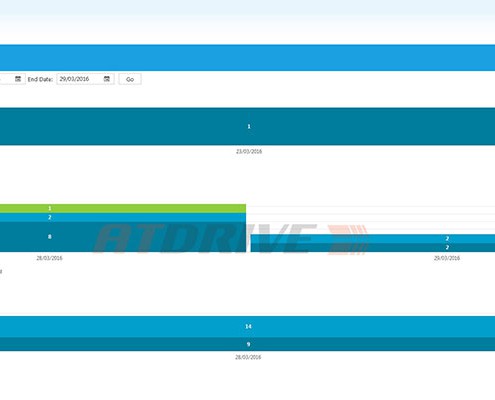Viewport: 495px width, 400px height.
Task: Click the 28/03/2016 label under the 14 and 9 bars
Action: (248, 357)
